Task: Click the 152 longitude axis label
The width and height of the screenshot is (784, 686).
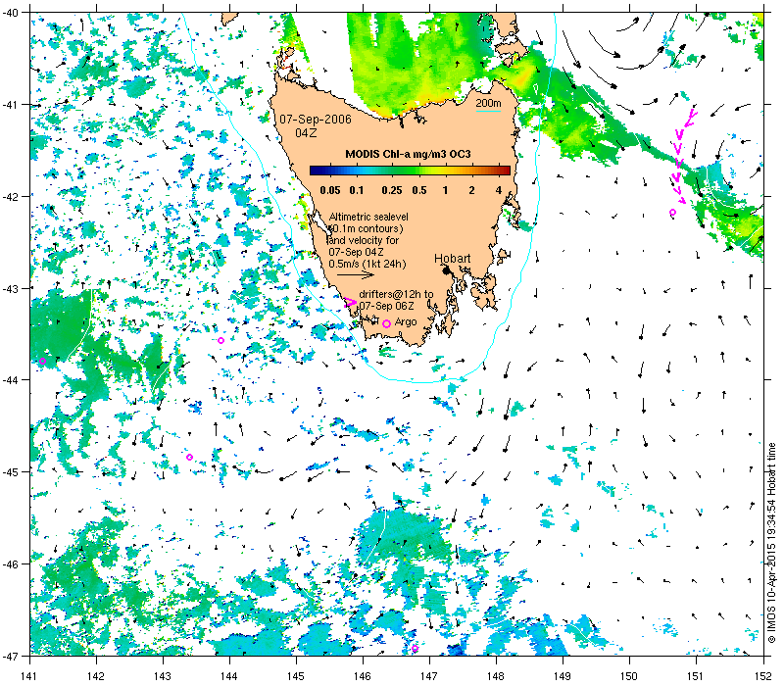Action: (x=763, y=676)
